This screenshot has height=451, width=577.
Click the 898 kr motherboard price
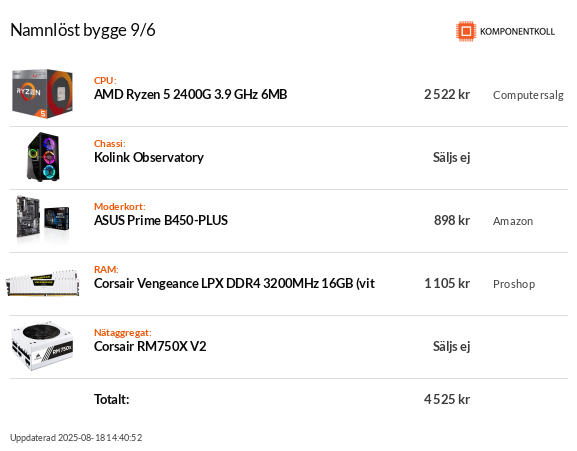[452, 220]
